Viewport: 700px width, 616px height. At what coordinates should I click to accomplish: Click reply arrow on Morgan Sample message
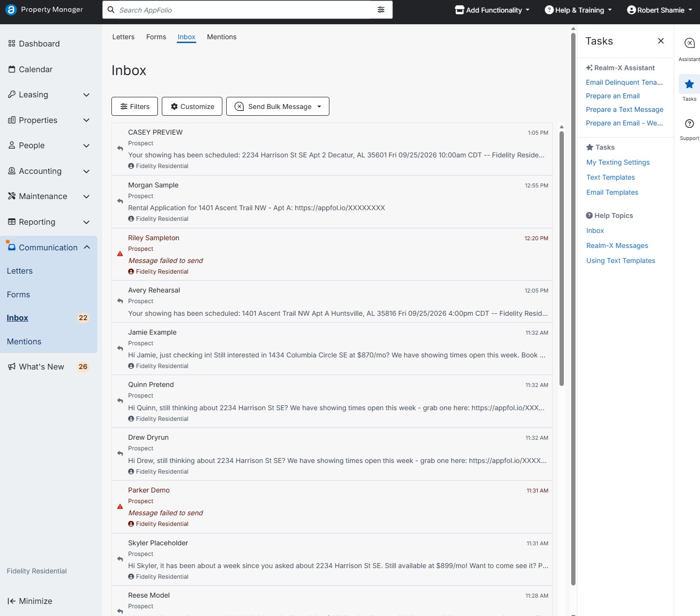(120, 201)
